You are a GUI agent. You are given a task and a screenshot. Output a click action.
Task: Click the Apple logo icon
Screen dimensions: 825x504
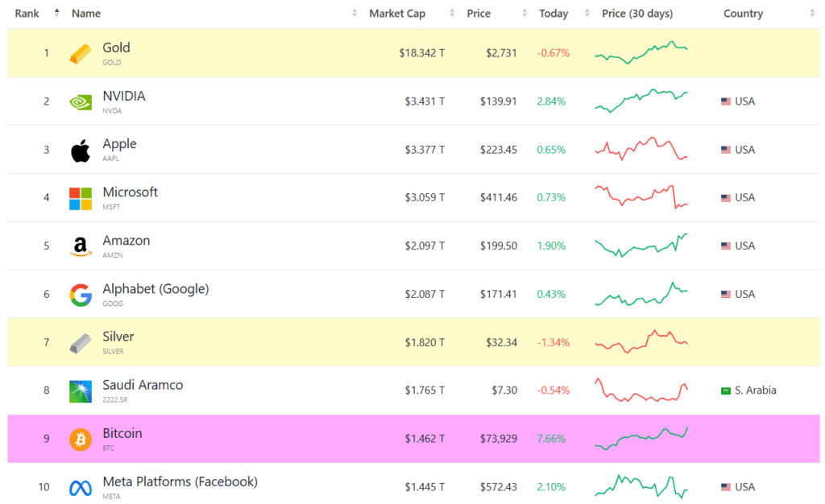coord(81,151)
